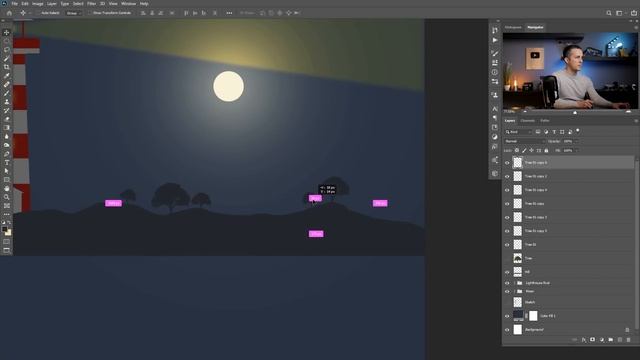The image size is (640, 360).
Task: Click Align top edges icon
Action: tap(186, 13)
